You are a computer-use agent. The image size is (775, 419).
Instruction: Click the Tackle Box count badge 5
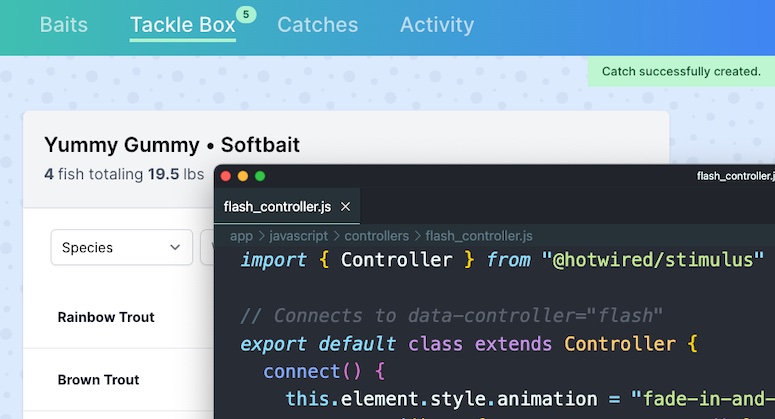tap(246, 14)
